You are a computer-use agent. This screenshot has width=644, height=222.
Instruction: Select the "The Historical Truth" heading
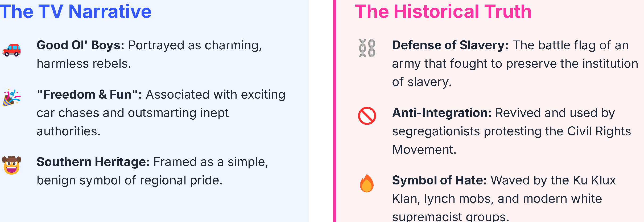coord(443,12)
